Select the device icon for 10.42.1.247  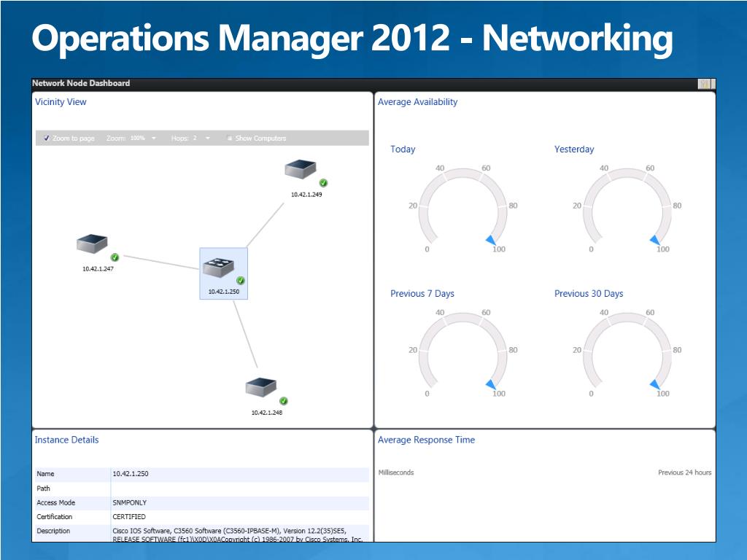(x=92, y=244)
